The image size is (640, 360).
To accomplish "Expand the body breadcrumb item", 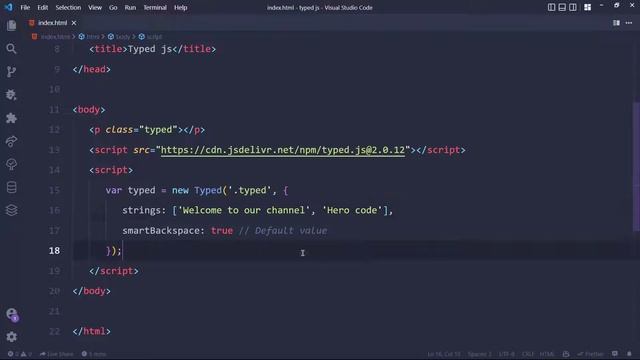I will [x=119, y=37].
